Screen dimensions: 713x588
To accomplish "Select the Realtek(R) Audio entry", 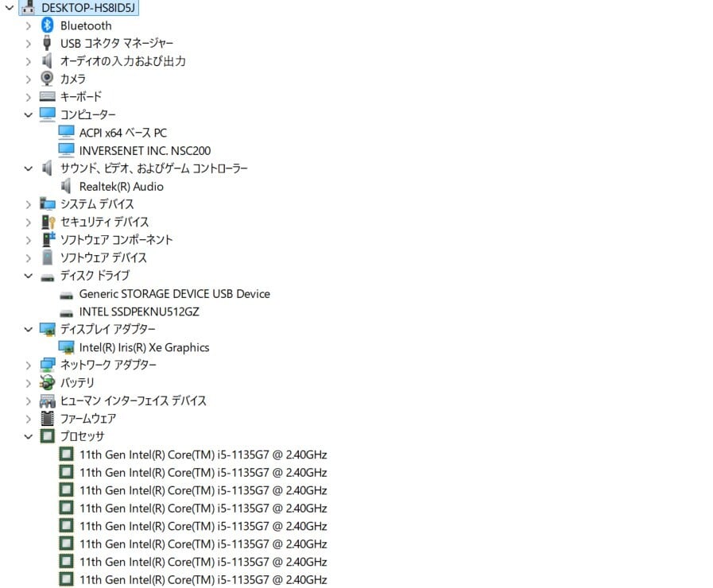I will pos(121,186).
